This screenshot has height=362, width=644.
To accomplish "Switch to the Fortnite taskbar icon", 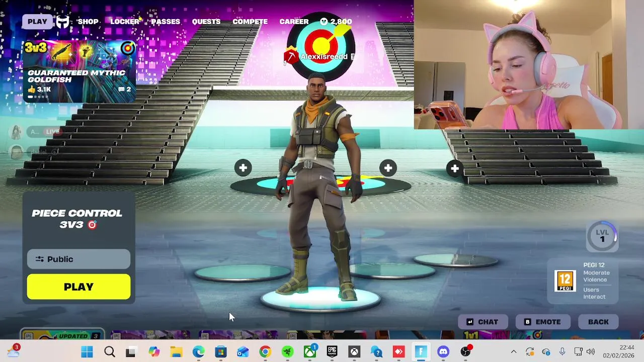I will tap(421, 351).
